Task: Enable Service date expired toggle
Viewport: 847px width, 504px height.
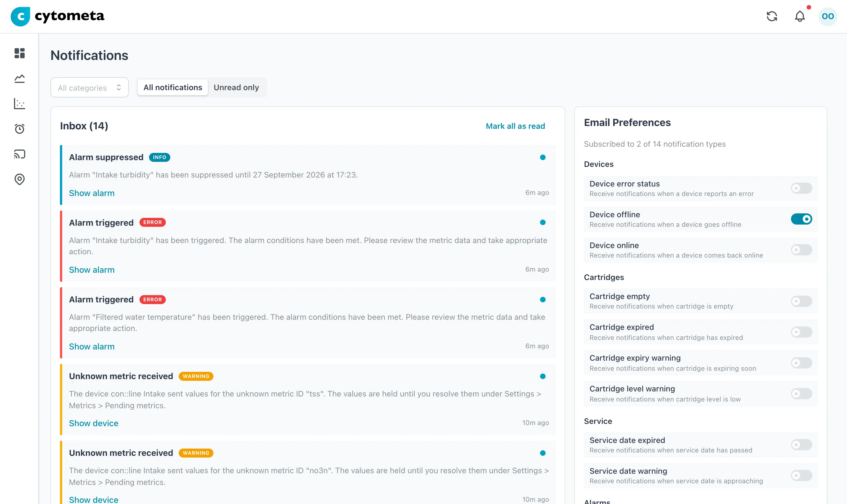Action: coord(801,445)
